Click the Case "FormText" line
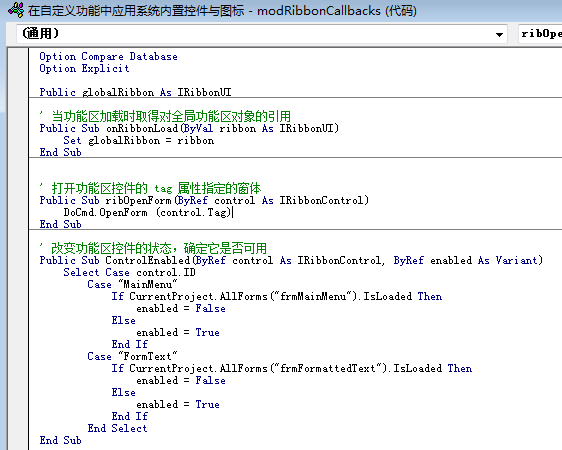Image resolution: width=562 pixels, height=450 pixels. (x=132, y=356)
